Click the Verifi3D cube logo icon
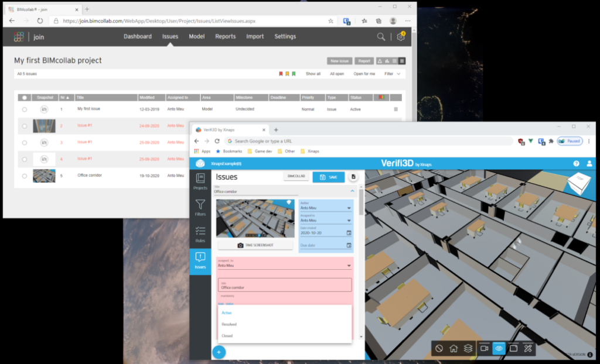The width and height of the screenshot is (600, 364). pos(200,164)
